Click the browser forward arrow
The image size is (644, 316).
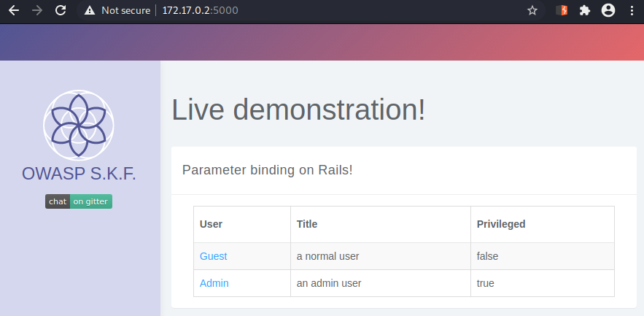[37, 10]
